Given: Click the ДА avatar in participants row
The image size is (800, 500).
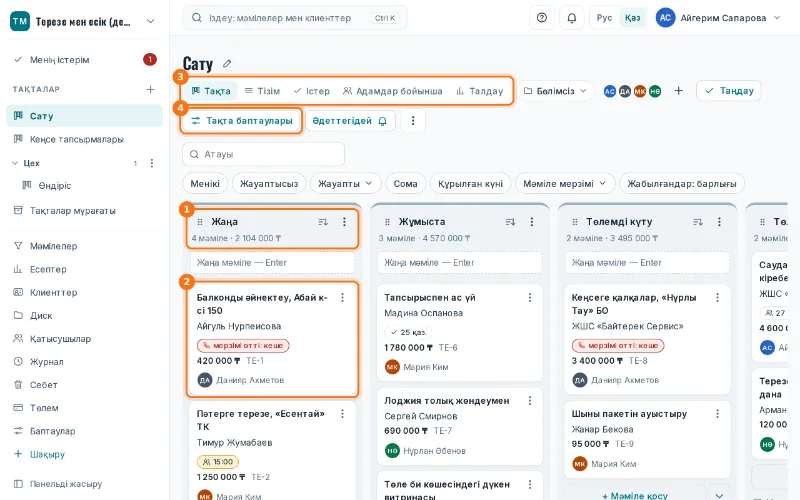Looking at the screenshot, I should [x=625, y=91].
